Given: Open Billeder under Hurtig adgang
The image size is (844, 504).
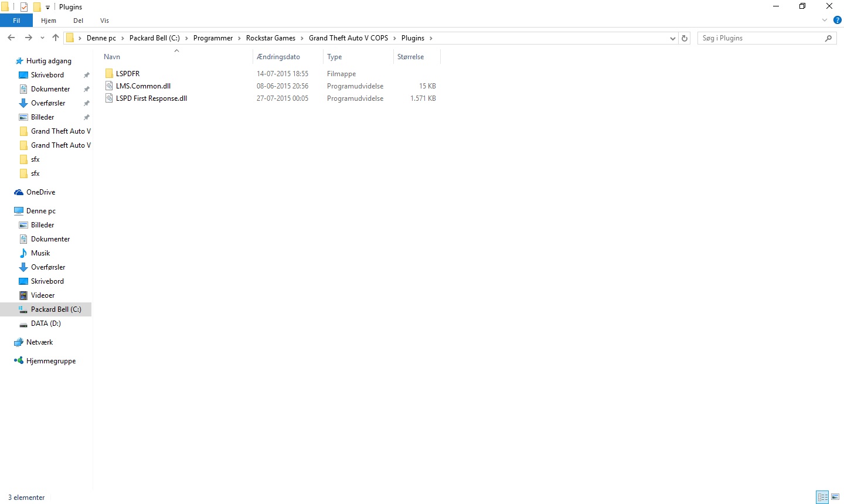Looking at the screenshot, I should (x=42, y=117).
